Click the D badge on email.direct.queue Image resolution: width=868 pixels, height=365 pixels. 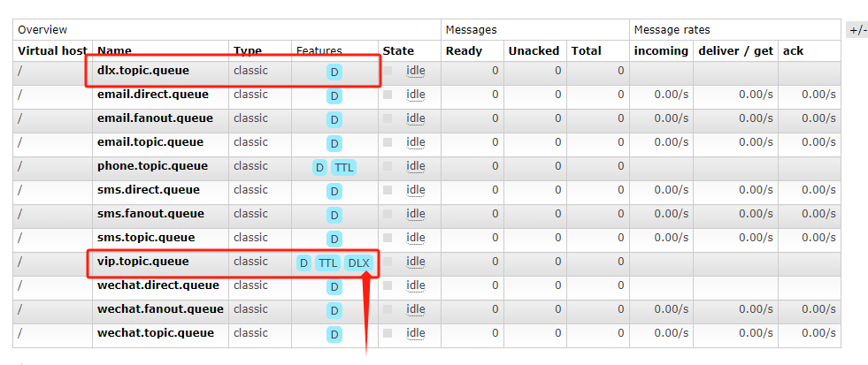tap(334, 95)
